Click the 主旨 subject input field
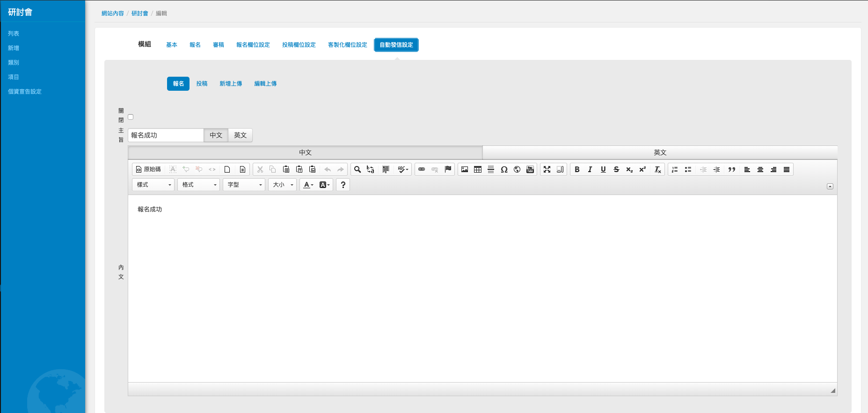868x413 pixels. pos(166,135)
